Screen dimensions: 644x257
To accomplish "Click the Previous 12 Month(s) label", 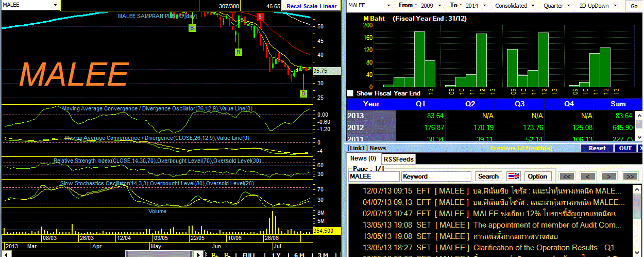I will [x=521, y=148].
